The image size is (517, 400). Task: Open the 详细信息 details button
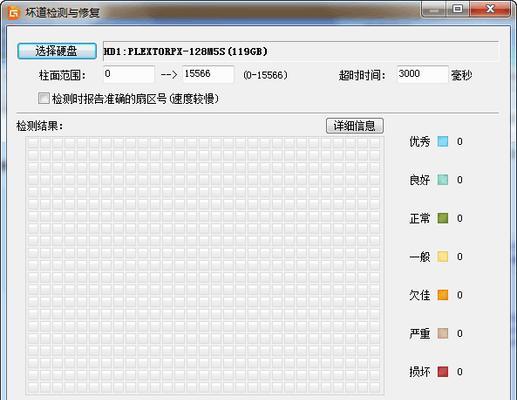(x=355, y=126)
